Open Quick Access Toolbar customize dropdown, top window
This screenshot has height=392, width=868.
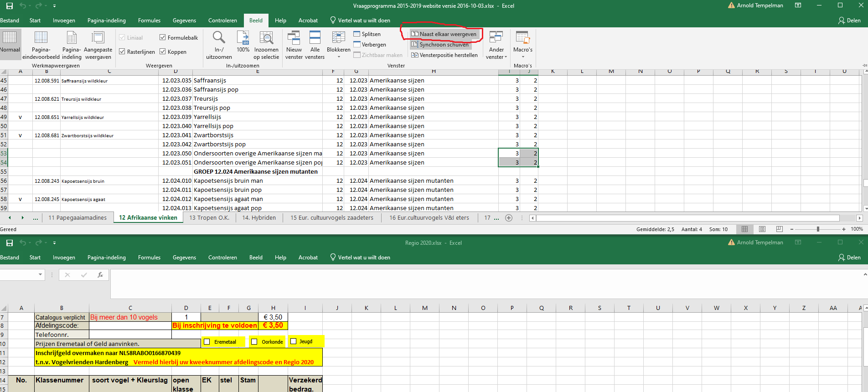54,6
